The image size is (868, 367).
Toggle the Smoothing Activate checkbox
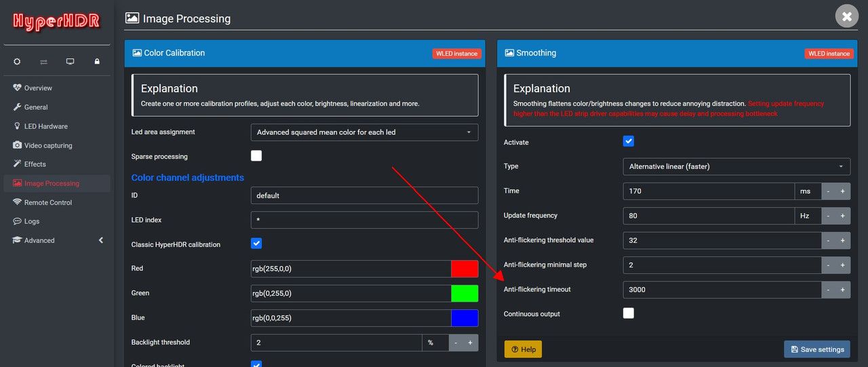tap(629, 141)
